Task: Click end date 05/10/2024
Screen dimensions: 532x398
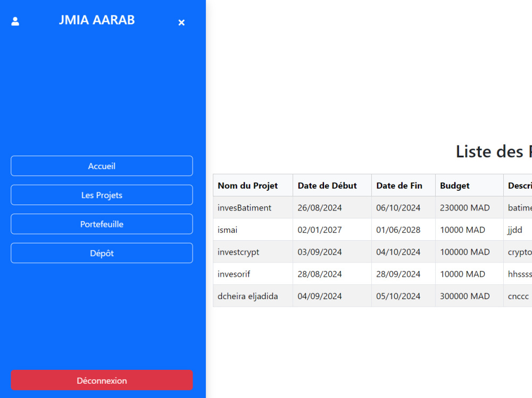Action: point(398,296)
